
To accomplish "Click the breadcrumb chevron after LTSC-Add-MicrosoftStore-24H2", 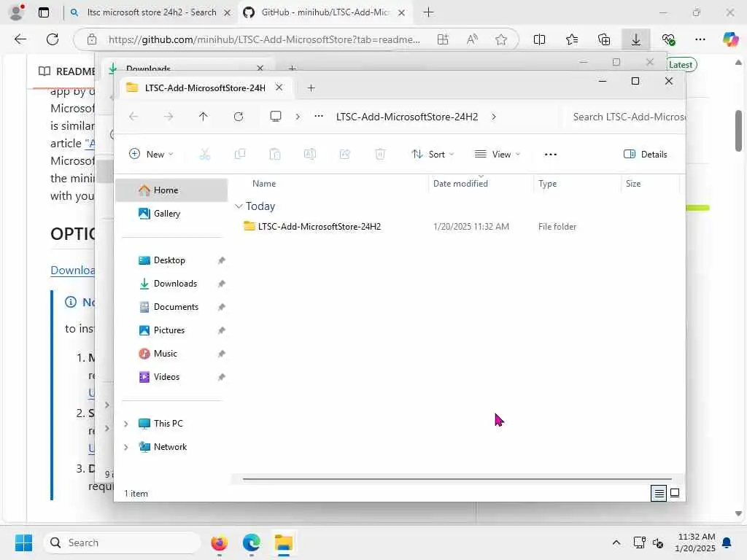I will click(x=494, y=117).
